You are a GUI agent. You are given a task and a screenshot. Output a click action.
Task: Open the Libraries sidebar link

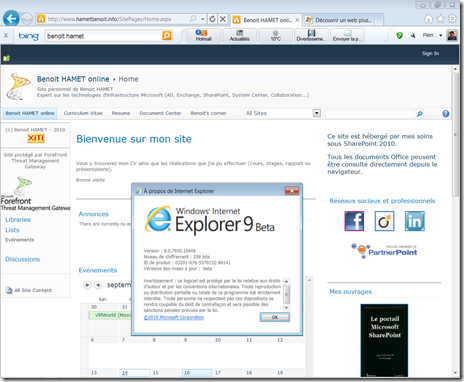click(18, 220)
